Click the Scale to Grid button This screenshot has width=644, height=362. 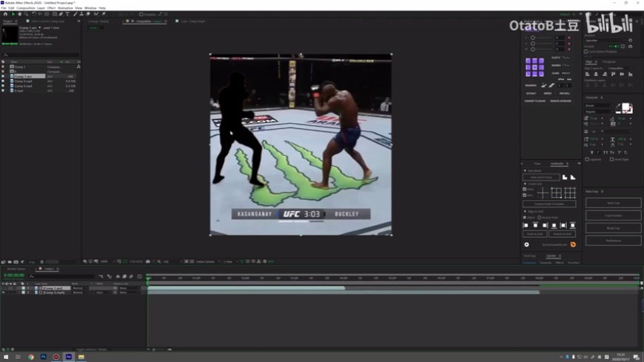coord(534,234)
